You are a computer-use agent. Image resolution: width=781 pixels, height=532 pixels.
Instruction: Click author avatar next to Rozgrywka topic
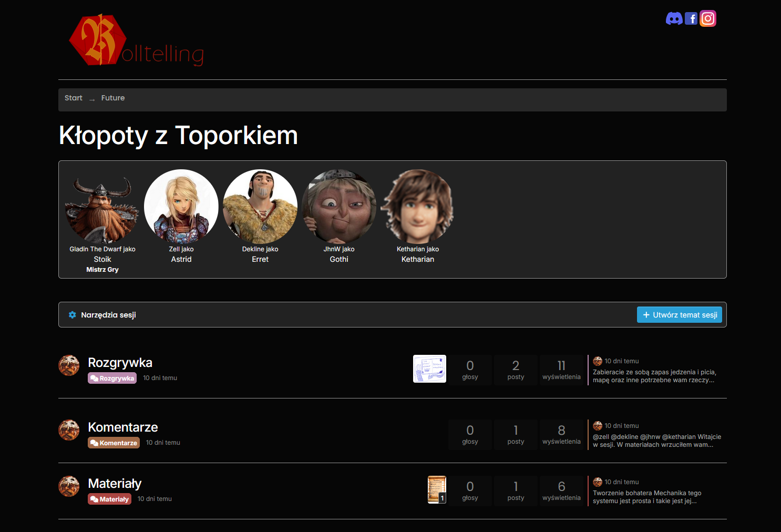(69, 365)
